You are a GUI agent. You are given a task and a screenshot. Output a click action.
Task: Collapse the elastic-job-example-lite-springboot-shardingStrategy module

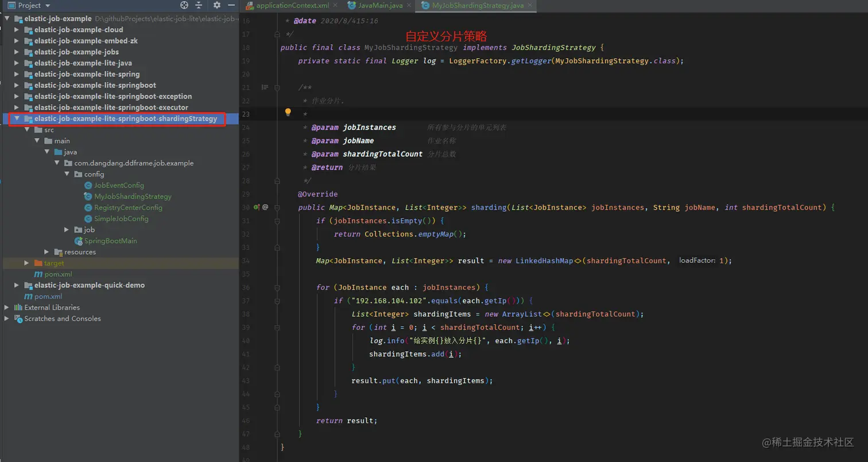pyautogui.click(x=17, y=119)
